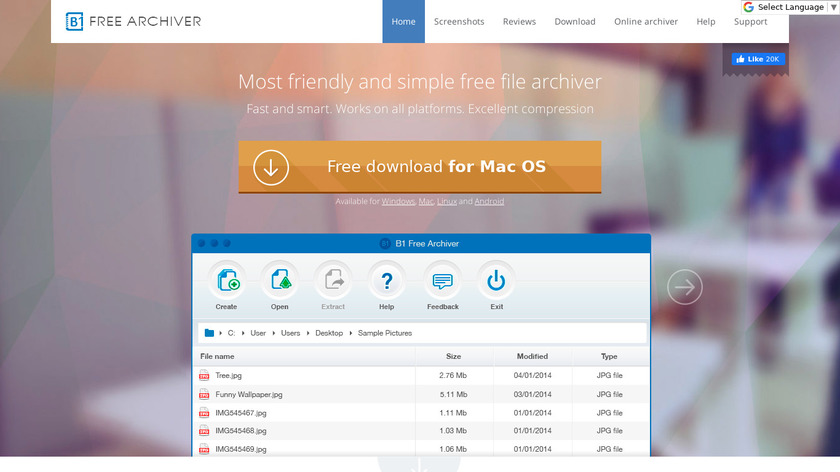Screen dimensions: 840x472
Task: Click the Open archive icon
Action: (x=280, y=280)
